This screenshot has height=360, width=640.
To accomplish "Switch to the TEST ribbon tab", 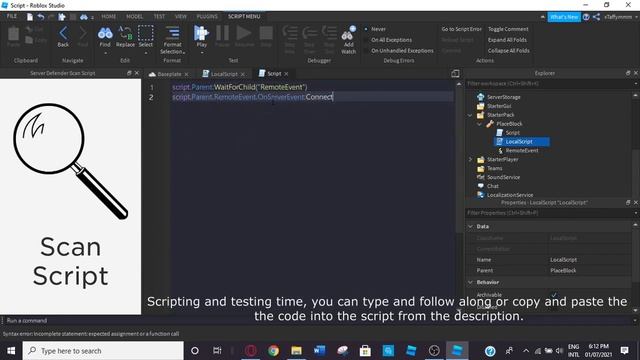I will (159, 16).
